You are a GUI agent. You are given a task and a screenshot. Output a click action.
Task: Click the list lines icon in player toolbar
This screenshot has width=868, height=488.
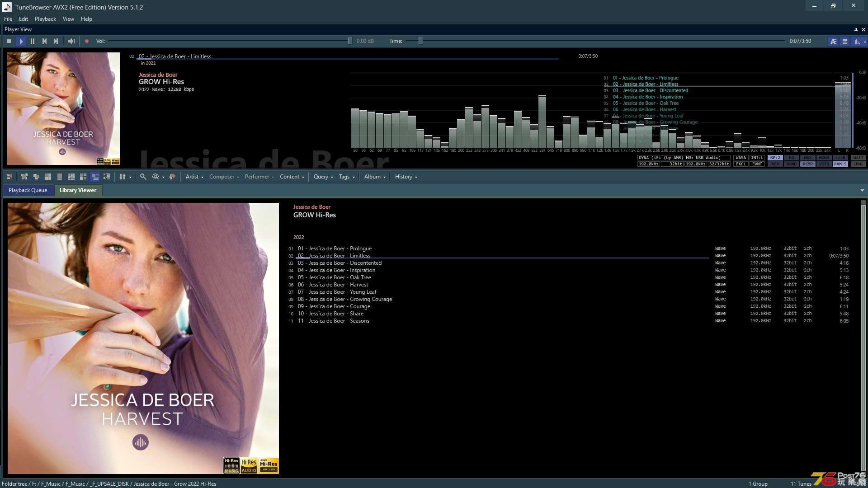(x=844, y=41)
